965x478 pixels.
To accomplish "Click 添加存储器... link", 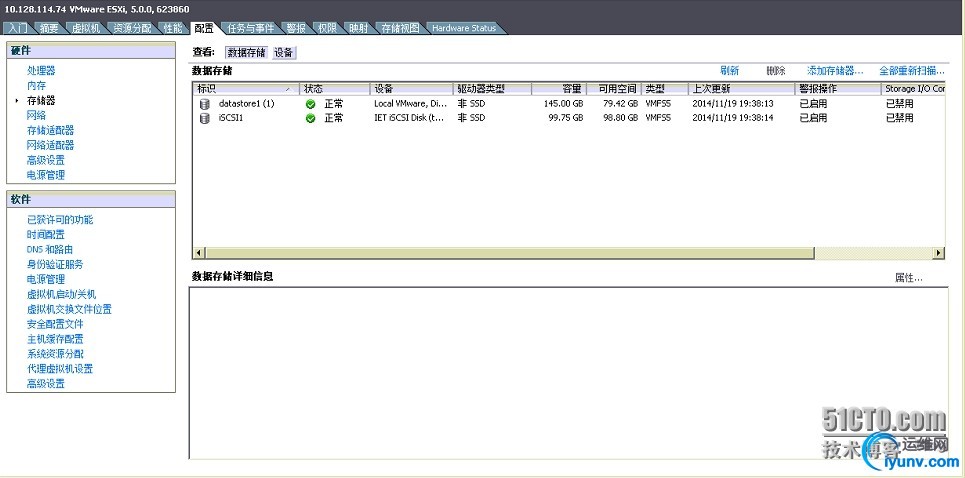I will coord(835,71).
